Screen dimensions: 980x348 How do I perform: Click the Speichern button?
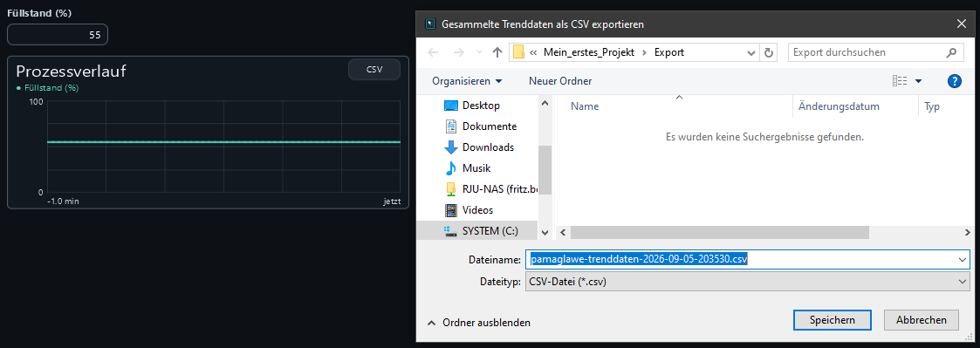tap(832, 320)
